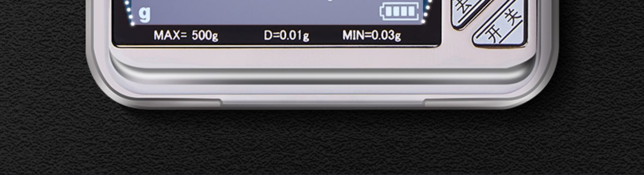
Task: Select the MIN=0.03g label
Action: (372, 36)
